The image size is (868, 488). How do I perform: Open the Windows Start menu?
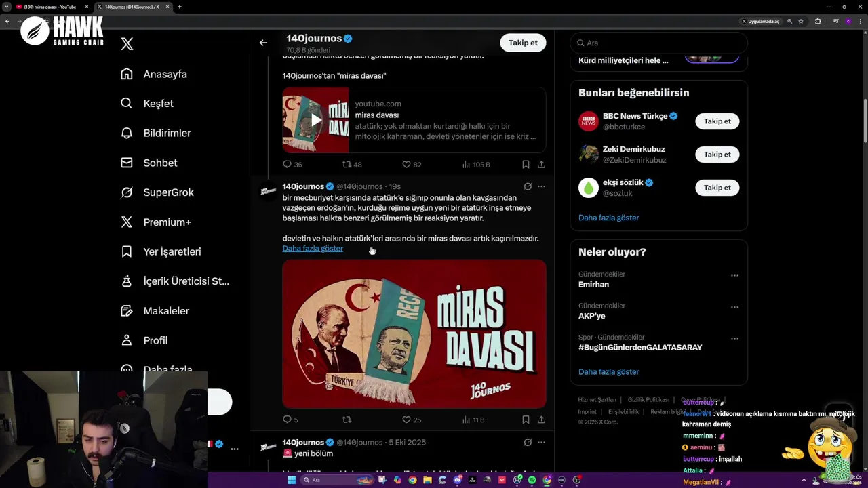click(x=292, y=480)
